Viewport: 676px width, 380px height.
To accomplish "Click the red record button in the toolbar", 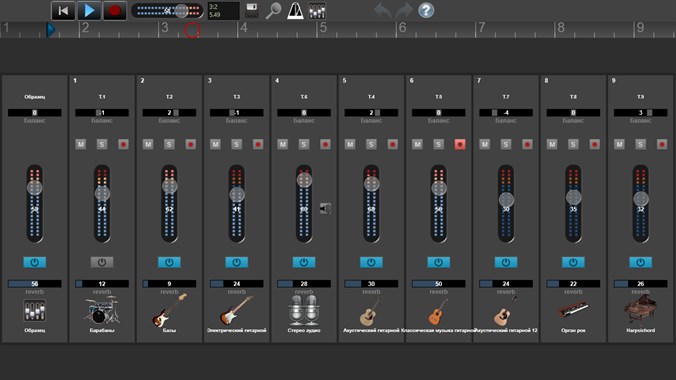I will coord(114,11).
